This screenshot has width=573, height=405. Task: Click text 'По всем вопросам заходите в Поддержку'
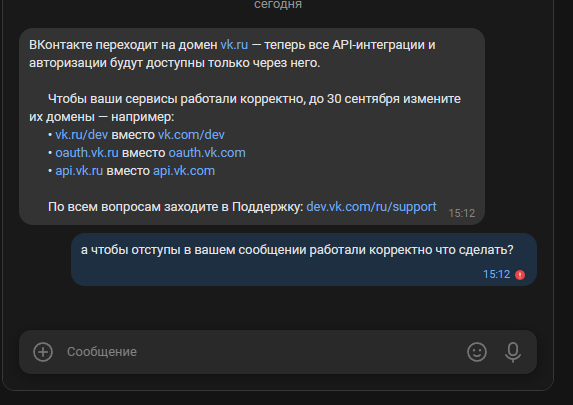point(175,207)
